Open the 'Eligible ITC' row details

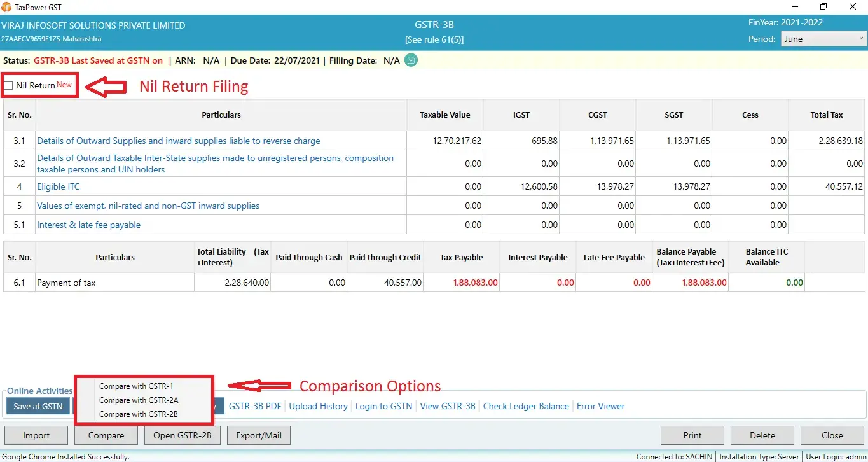click(x=58, y=186)
